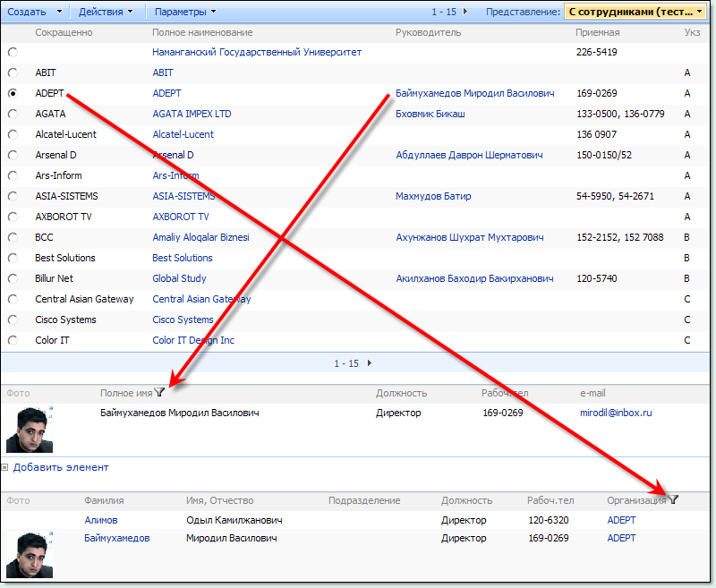This screenshot has width=716, height=588.
Task: Open manager Ахунжанов Шухрат Мухтарович link
Action: click(470, 237)
